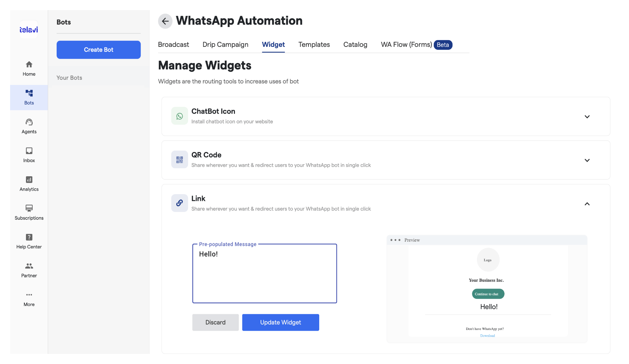Click 'Install chatbot icon on your website' text
The width and height of the screenshot is (629, 364).
[232, 122]
